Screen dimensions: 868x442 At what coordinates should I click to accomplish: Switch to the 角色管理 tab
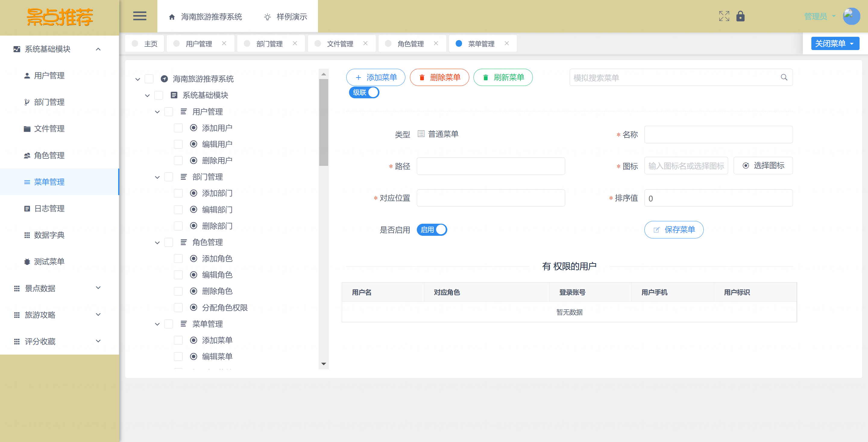tap(410, 44)
